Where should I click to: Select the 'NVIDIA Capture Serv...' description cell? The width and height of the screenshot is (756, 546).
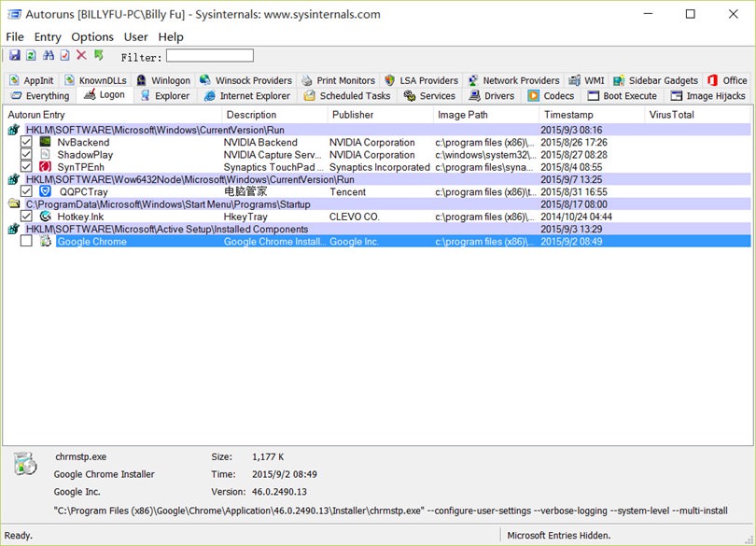(x=272, y=155)
